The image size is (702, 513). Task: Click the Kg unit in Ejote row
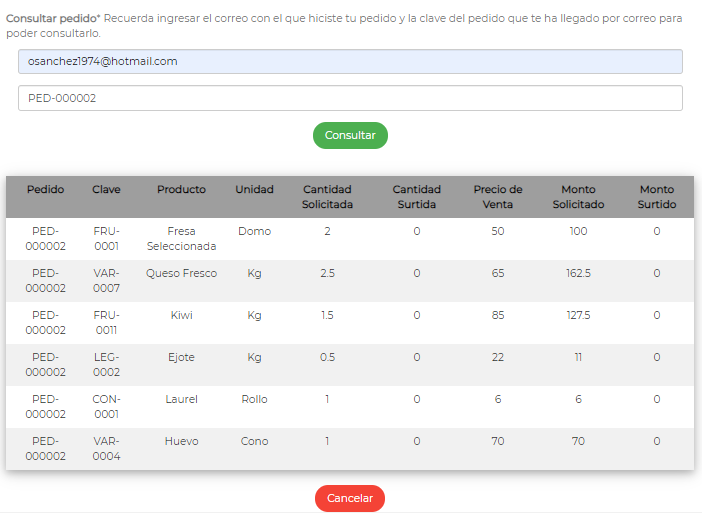point(254,357)
